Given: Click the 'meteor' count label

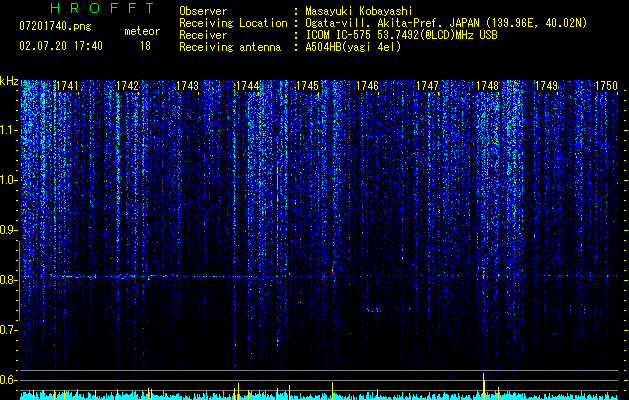Looking at the screenshot, I should (x=142, y=31).
